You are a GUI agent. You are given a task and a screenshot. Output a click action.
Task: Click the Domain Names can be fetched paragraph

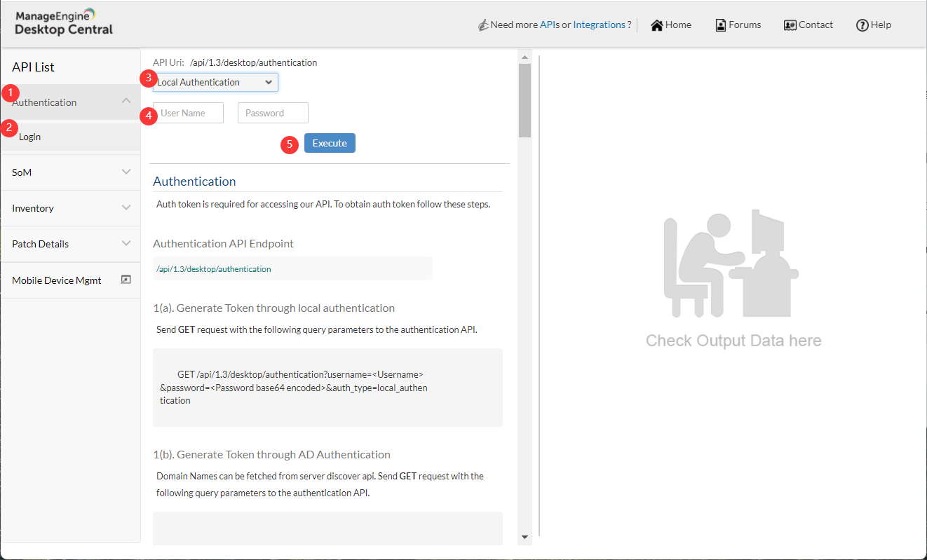[320, 484]
